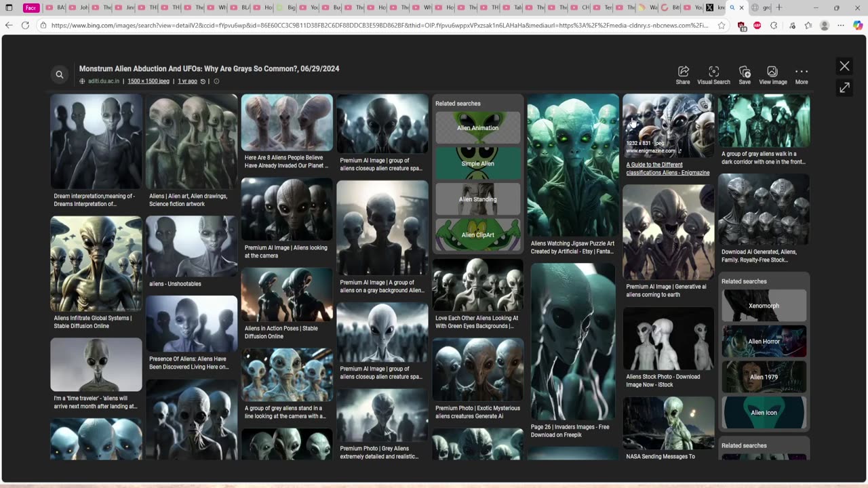Open the Dream interpretation alien thumbnail
The width and height of the screenshot is (868, 488).
pyautogui.click(x=96, y=142)
